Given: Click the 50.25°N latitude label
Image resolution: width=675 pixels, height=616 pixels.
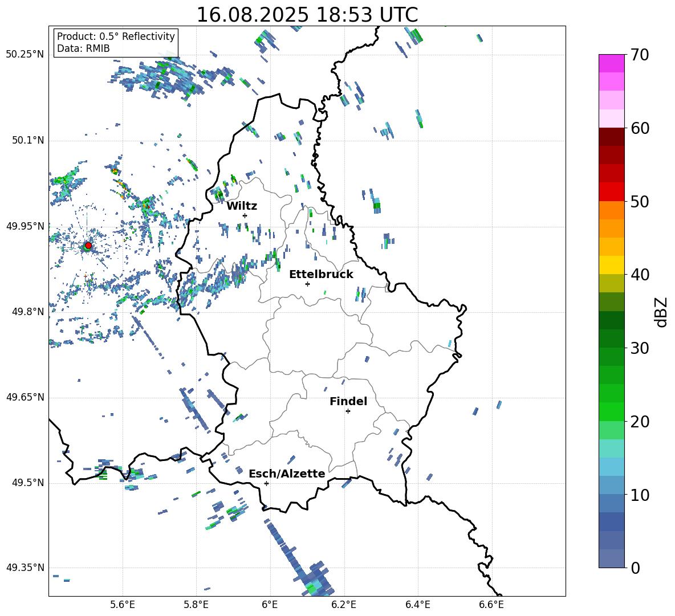Looking at the screenshot, I should 25,55.
